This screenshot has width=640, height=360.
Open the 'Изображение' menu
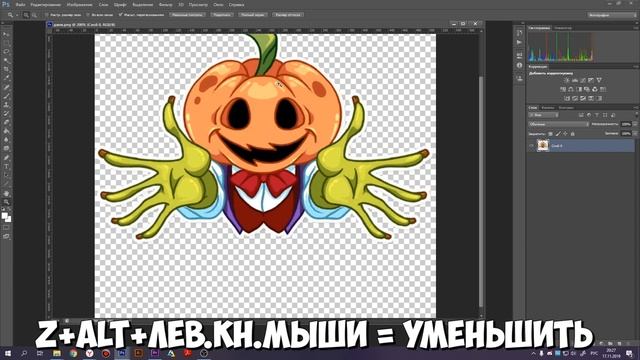(79, 5)
